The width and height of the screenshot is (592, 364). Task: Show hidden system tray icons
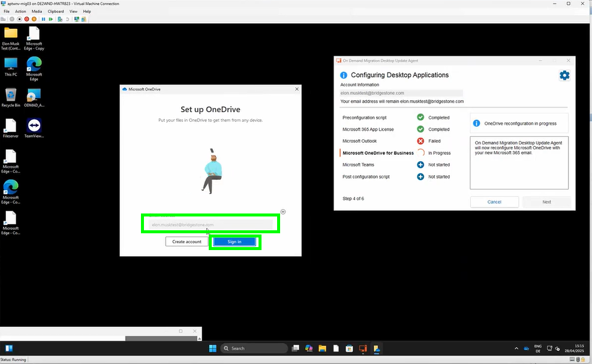(x=516, y=348)
